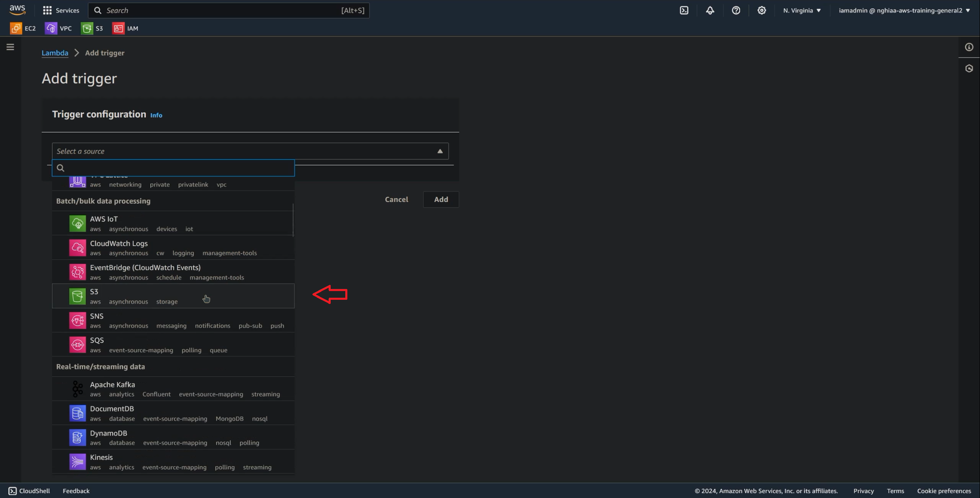Open the Feedback link in footer

(x=76, y=491)
